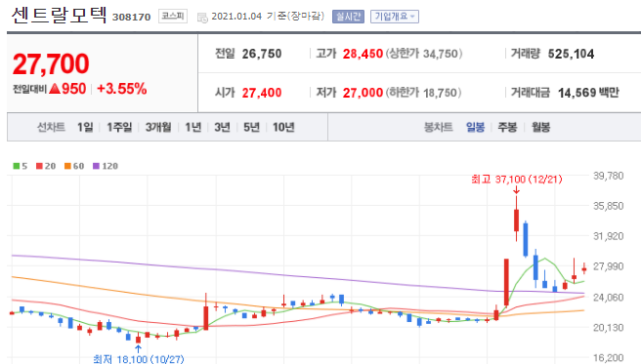
Task: Select the 3년 line chart period
Action: (223, 127)
